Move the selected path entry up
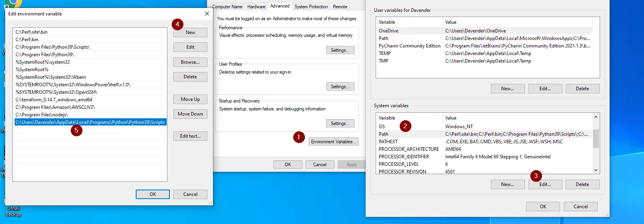The width and height of the screenshot is (644, 224). click(190, 99)
